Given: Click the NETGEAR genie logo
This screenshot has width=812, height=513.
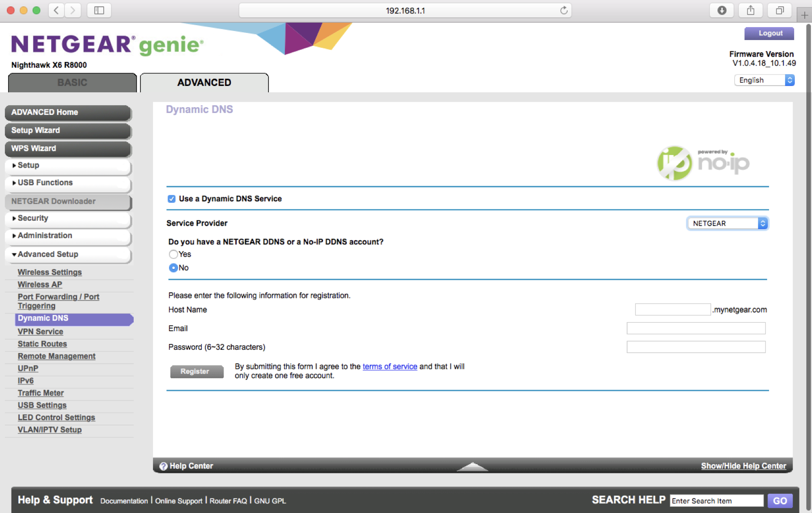Looking at the screenshot, I should coord(107,45).
